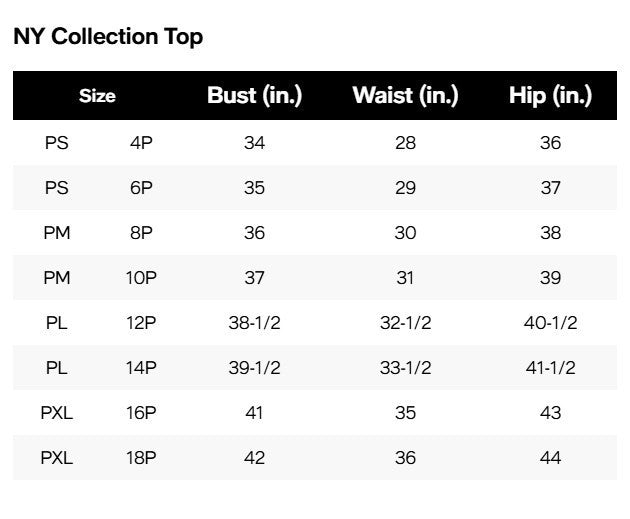Click the Size column header
This screenshot has height=519, width=630.
click(x=97, y=96)
